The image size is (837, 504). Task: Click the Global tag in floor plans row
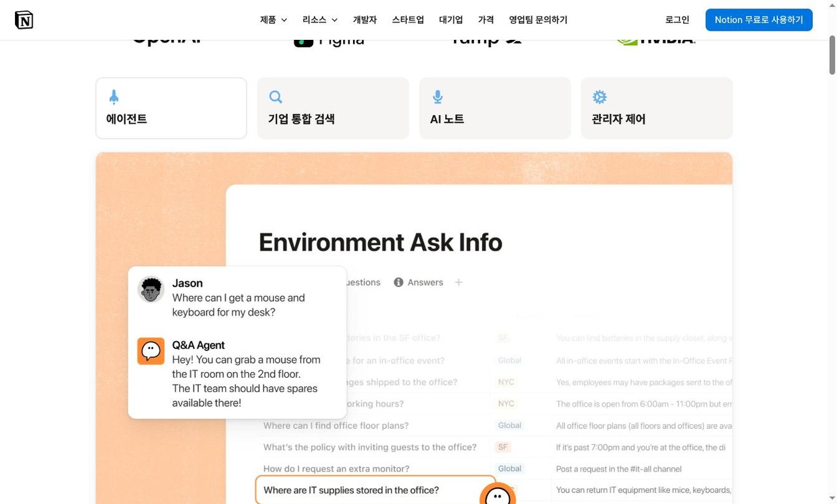click(509, 426)
